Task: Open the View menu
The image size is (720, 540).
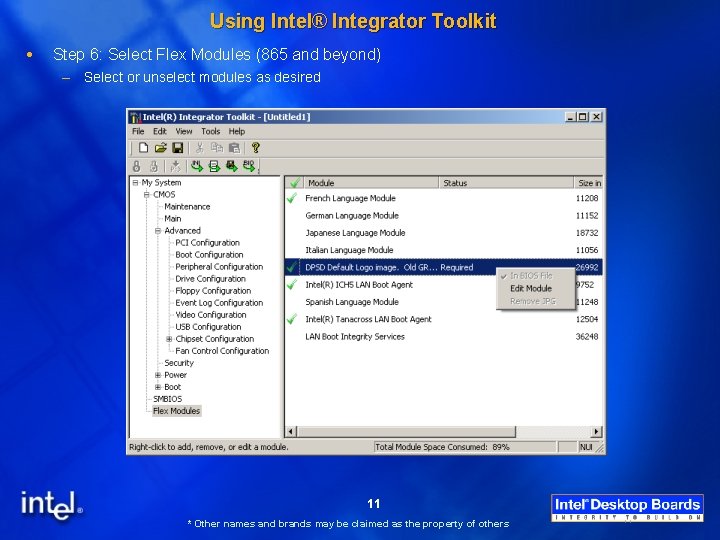Action: click(184, 131)
